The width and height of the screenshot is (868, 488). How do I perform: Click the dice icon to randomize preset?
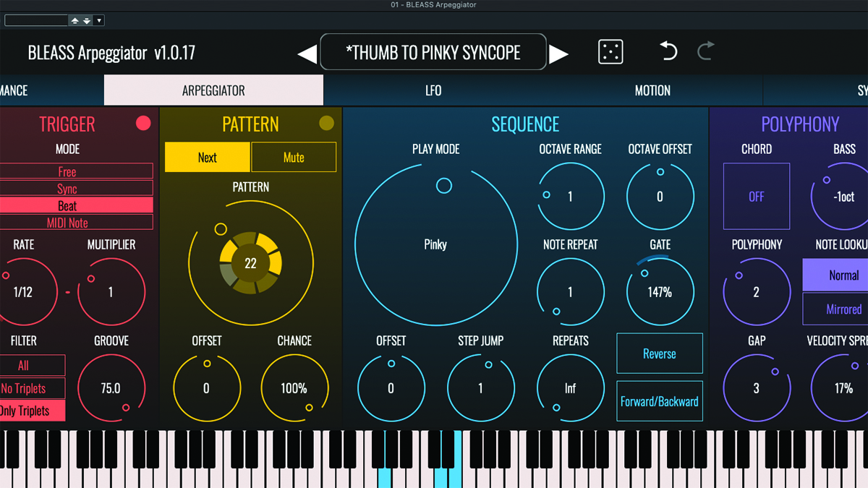click(x=610, y=51)
